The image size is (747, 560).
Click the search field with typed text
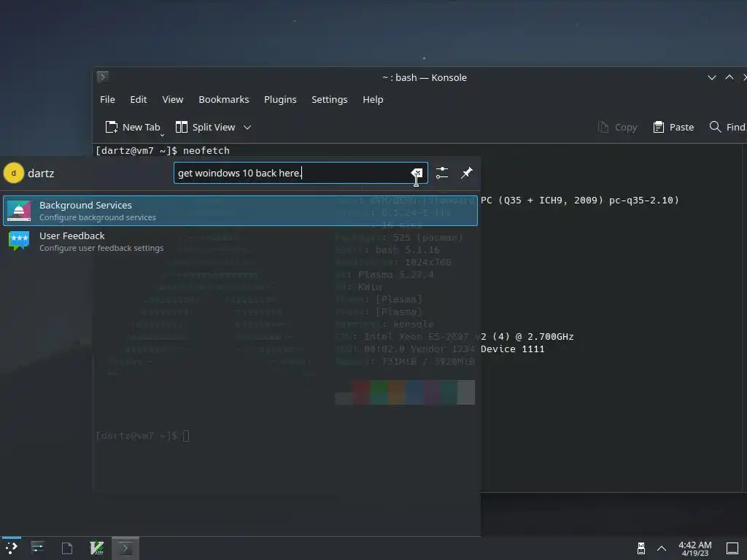click(x=301, y=173)
